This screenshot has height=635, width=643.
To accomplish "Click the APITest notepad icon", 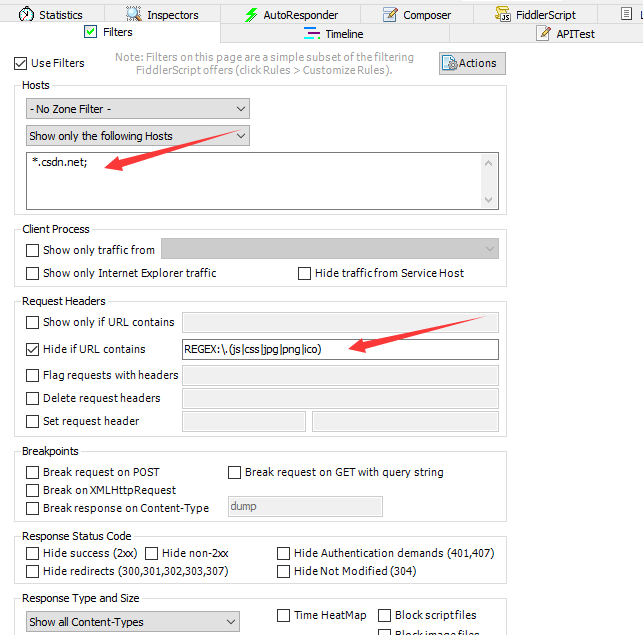I will pos(543,33).
